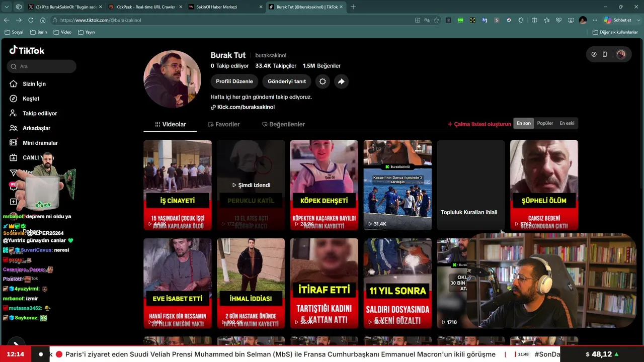Close the Burak Tut TikTok tab
Screen dimensions: 644x362
[x=341, y=7]
